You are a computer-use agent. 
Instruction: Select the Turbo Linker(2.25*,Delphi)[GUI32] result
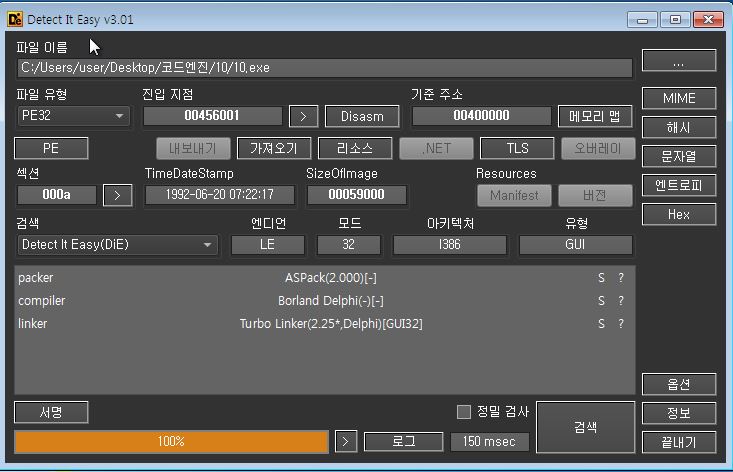coord(331,324)
